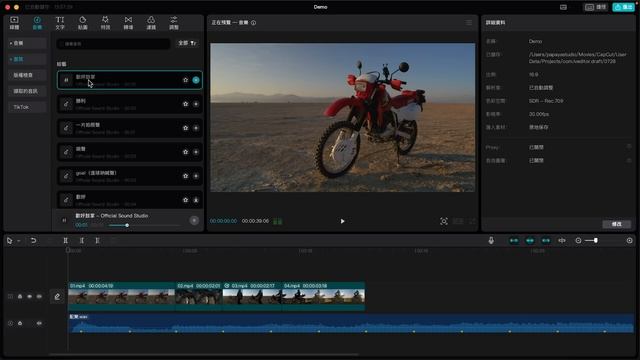
Task: Open the Shortcuts button next to Export
Action: (x=596, y=7)
